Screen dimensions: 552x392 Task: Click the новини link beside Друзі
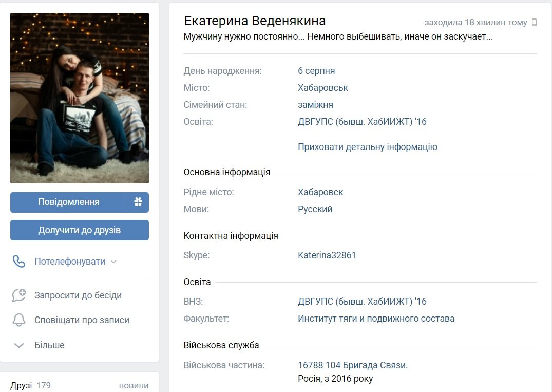134,385
